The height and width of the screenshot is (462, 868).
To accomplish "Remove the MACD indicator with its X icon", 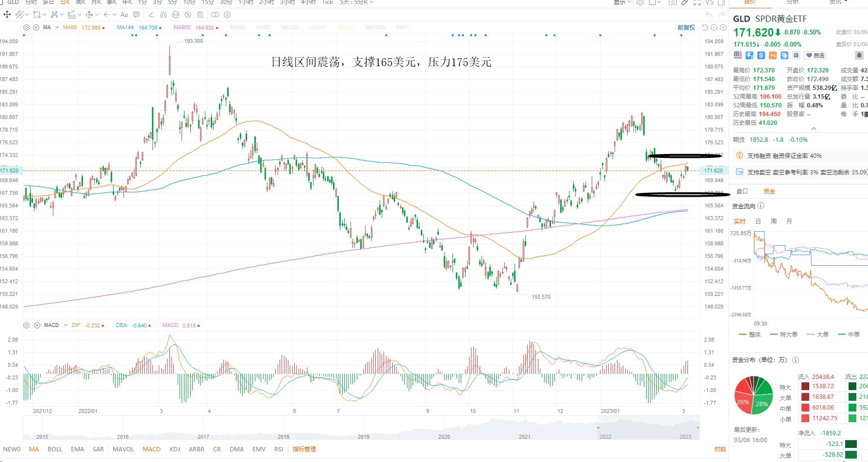I will [36, 325].
